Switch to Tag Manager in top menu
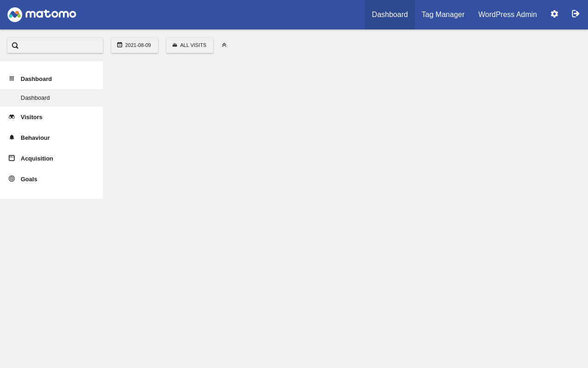 tap(443, 15)
